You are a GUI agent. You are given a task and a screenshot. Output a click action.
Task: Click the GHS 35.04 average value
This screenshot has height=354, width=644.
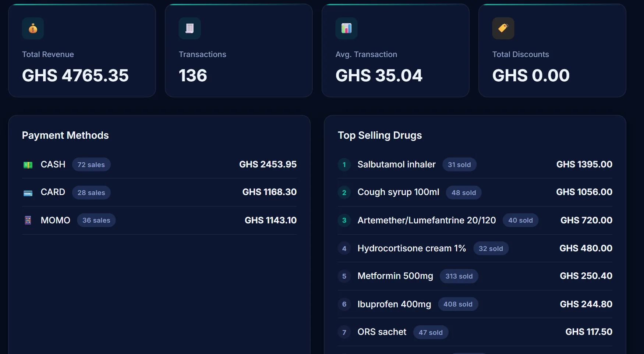379,75
